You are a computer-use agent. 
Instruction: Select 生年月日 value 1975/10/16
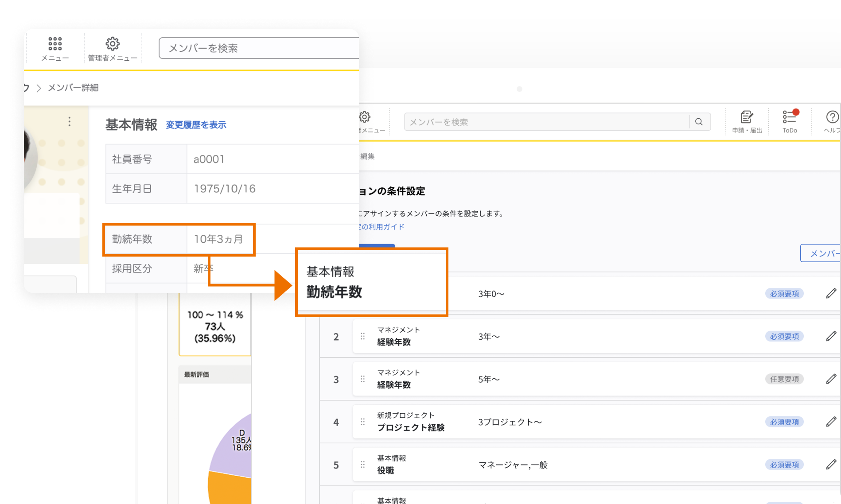225,189
